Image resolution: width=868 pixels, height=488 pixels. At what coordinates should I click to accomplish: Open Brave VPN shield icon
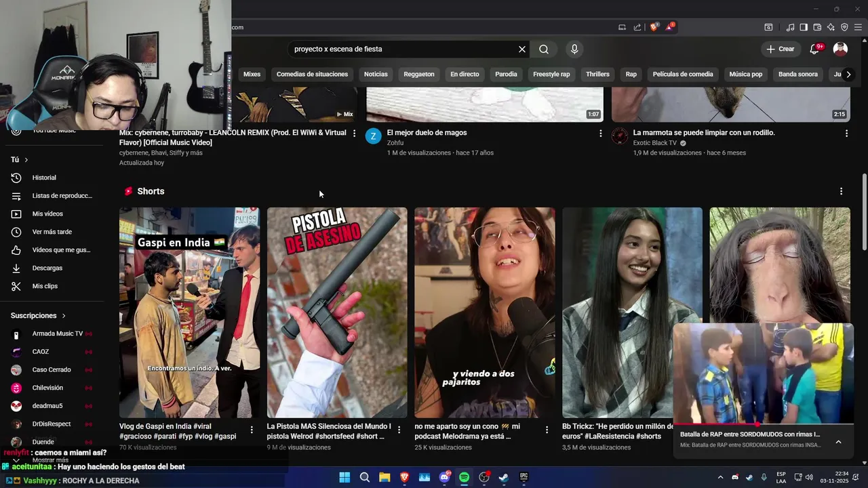(x=844, y=27)
